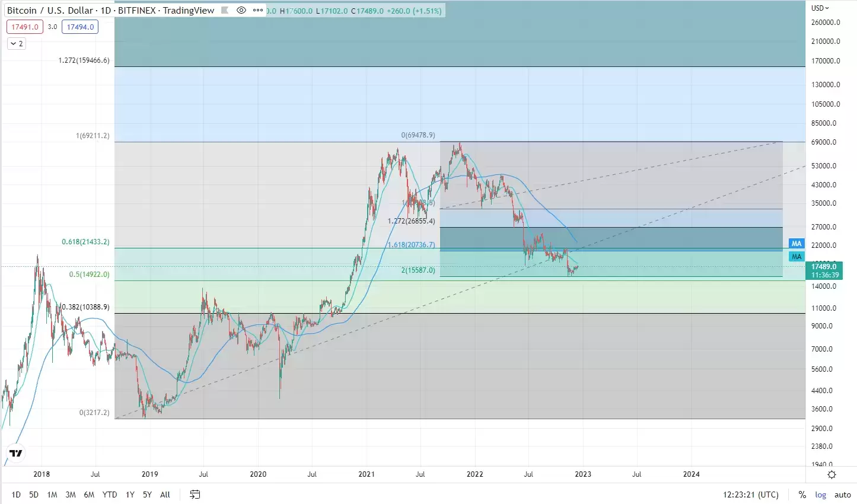Screen dimensions: 857x504
Task: Select the Fib label 0(3217.2)
Action: (x=94, y=412)
